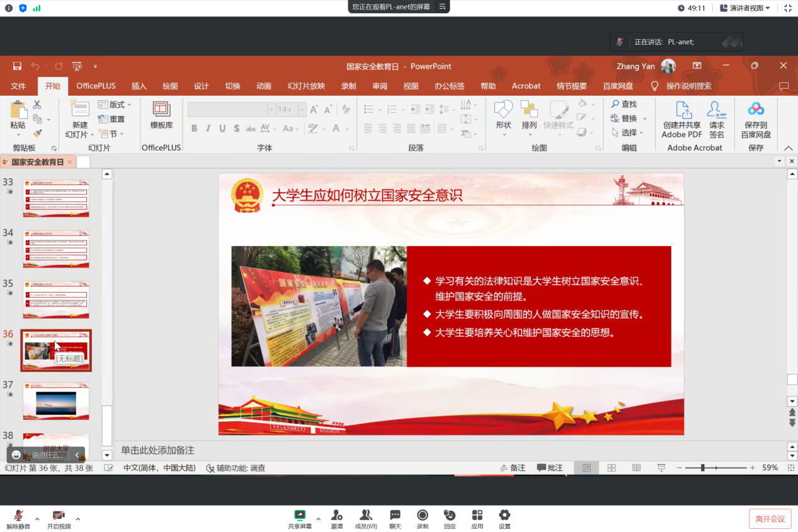
Task: Switch to the 插入 insert tab
Action: pyautogui.click(x=139, y=86)
